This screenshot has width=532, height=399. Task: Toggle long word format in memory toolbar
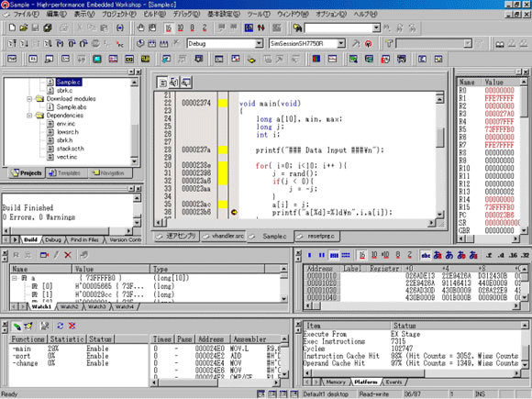coord(334,255)
